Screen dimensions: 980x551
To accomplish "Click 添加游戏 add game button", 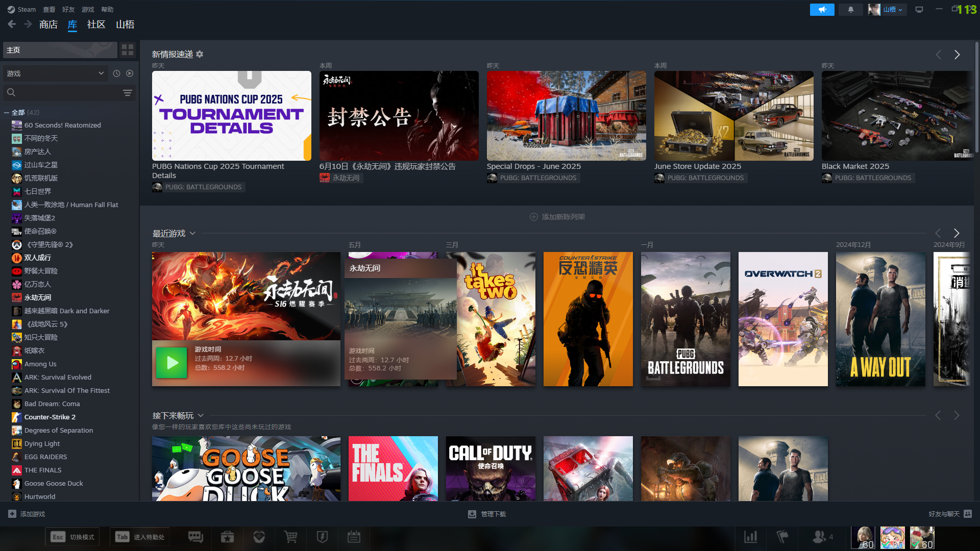I will [27, 514].
